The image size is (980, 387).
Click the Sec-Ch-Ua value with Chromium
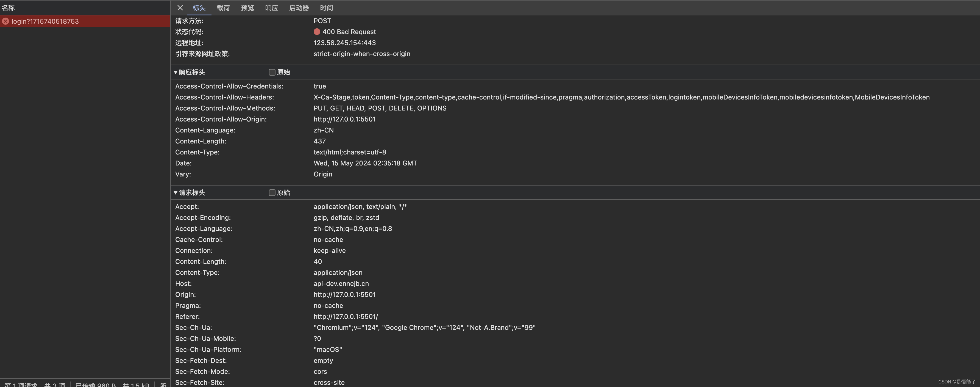(425, 328)
